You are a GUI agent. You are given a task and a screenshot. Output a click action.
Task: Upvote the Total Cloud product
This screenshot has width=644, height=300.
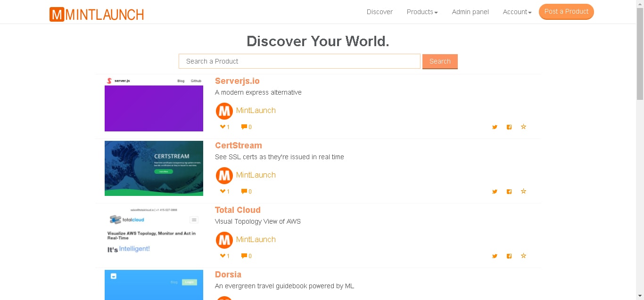225,256
